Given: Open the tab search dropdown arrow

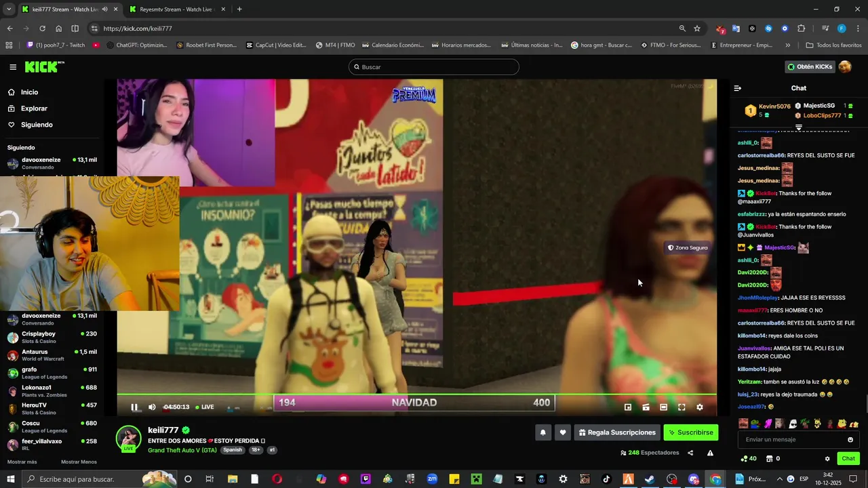Looking at the screenshot, I should [9, 9].
